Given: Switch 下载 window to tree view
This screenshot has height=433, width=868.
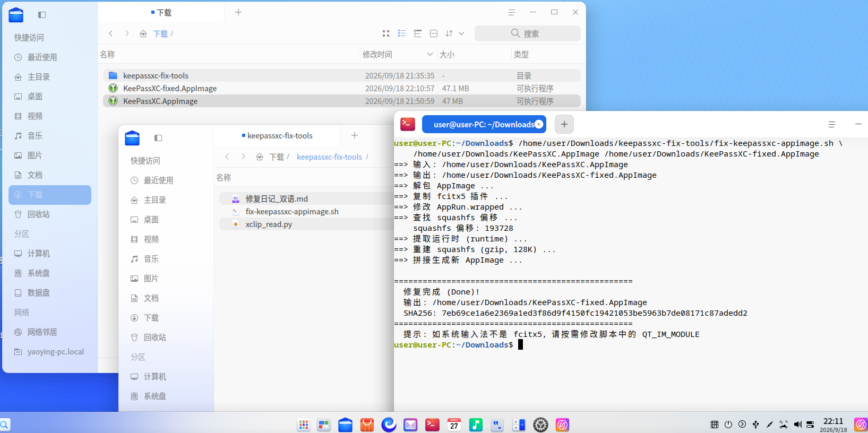Looking at the screenshot, I should 418,33.
